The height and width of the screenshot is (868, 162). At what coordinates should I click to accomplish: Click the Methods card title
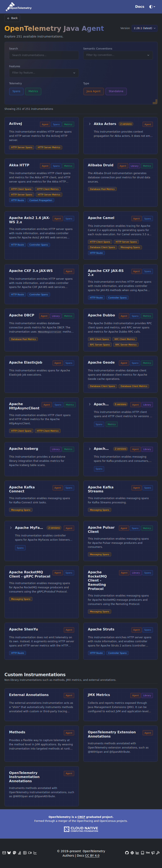coord(17,732)
